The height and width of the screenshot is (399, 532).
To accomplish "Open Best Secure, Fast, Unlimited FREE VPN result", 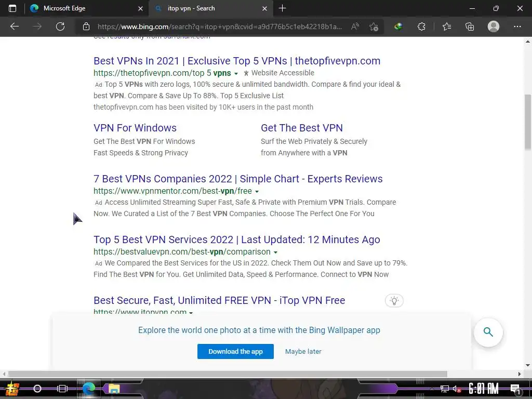I will 219,300.
